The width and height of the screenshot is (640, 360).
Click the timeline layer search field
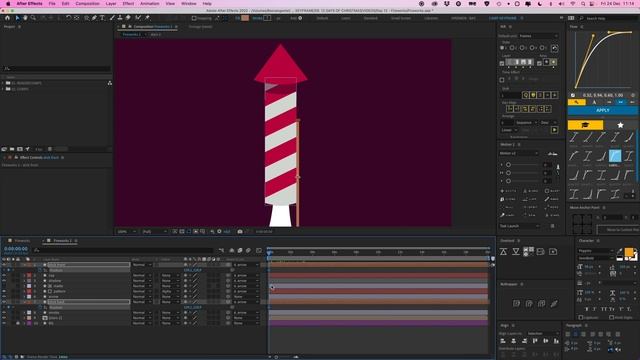coord(124,250)
